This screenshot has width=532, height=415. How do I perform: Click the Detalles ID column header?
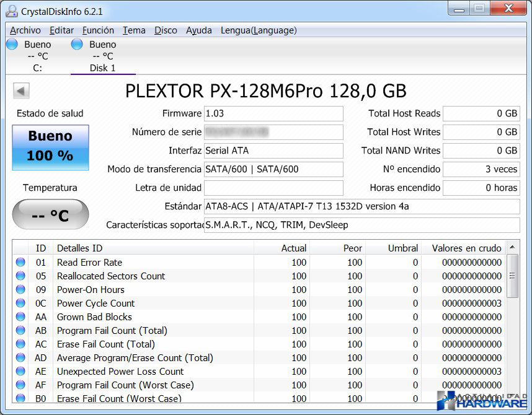[x=79, y=248]
